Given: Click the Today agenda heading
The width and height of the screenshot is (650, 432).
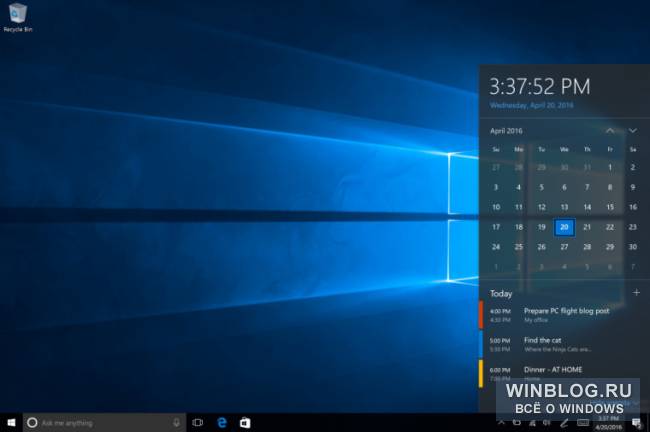Looking at the screenshot, I should 501,294.
